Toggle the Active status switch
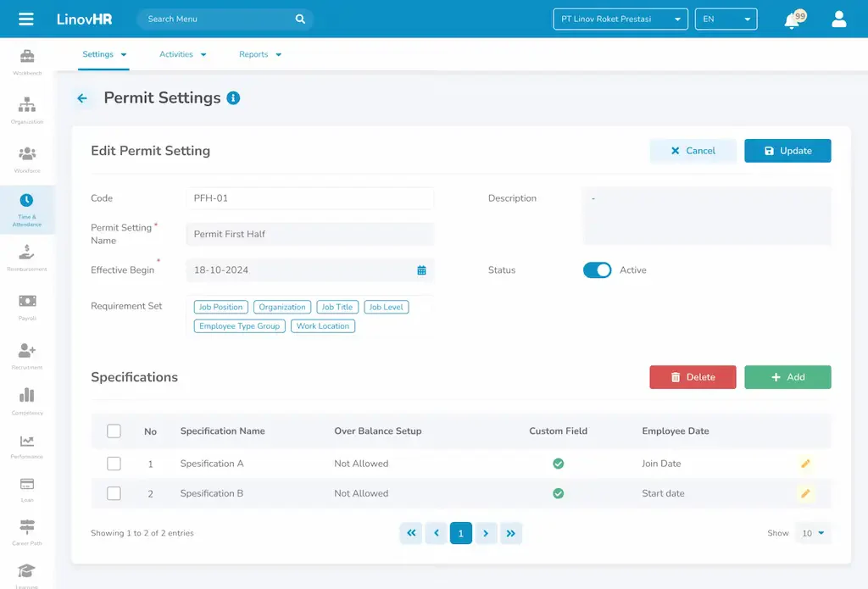The image size is (868, 589). tap(597, 270)
